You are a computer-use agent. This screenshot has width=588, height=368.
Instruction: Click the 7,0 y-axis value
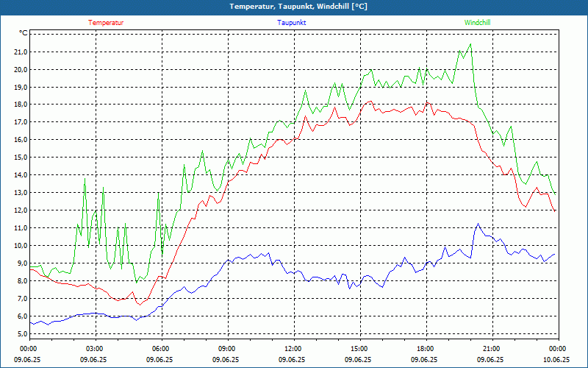[x=22, y=299]
